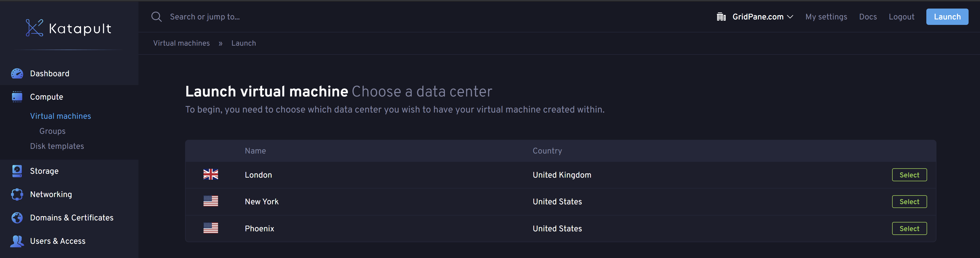Click the Launch breadcrumb

click(243, 43)
